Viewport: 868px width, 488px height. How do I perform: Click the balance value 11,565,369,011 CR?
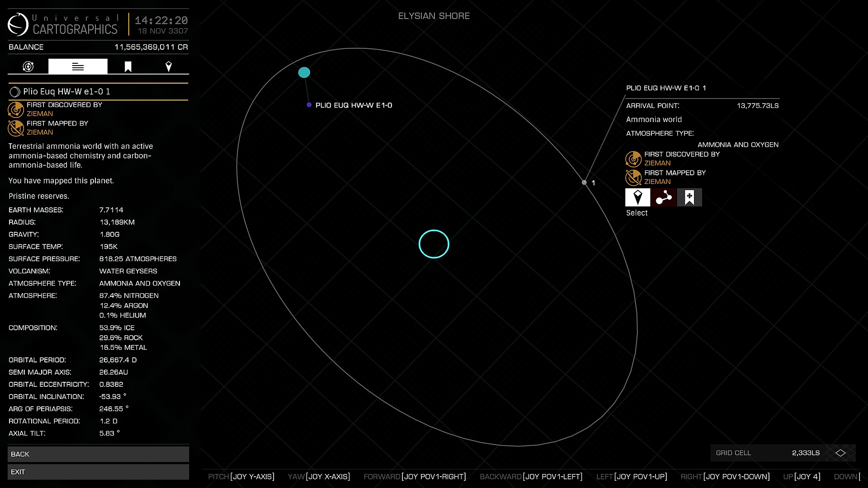(x=151, y=47)
